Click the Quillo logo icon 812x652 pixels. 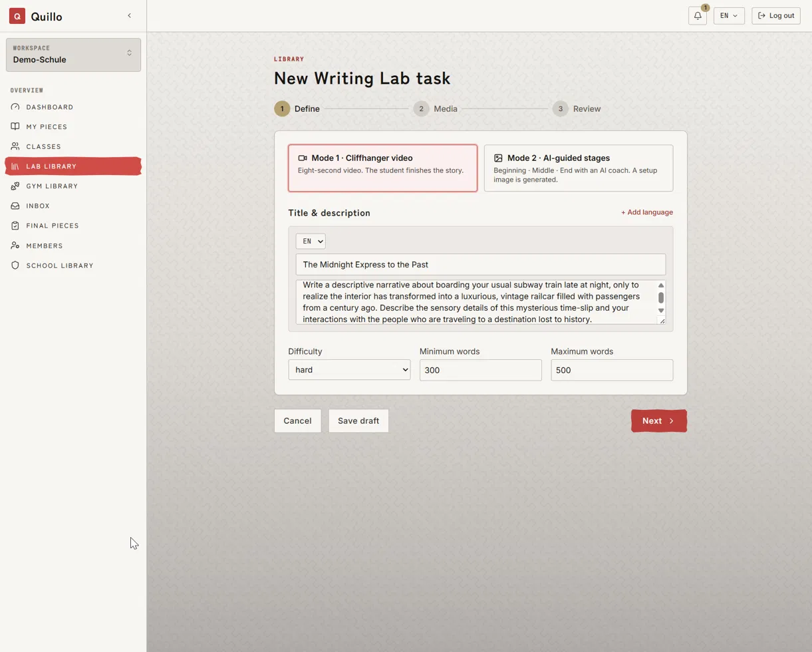17,16
